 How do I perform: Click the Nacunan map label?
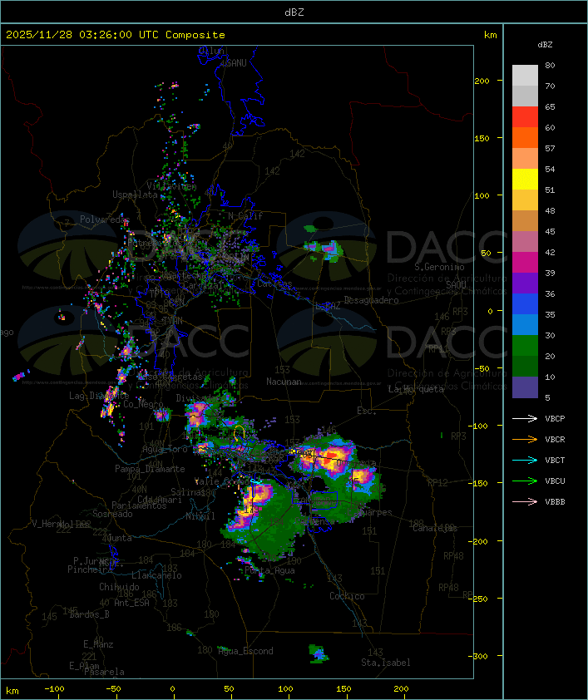tap(284, 382)
